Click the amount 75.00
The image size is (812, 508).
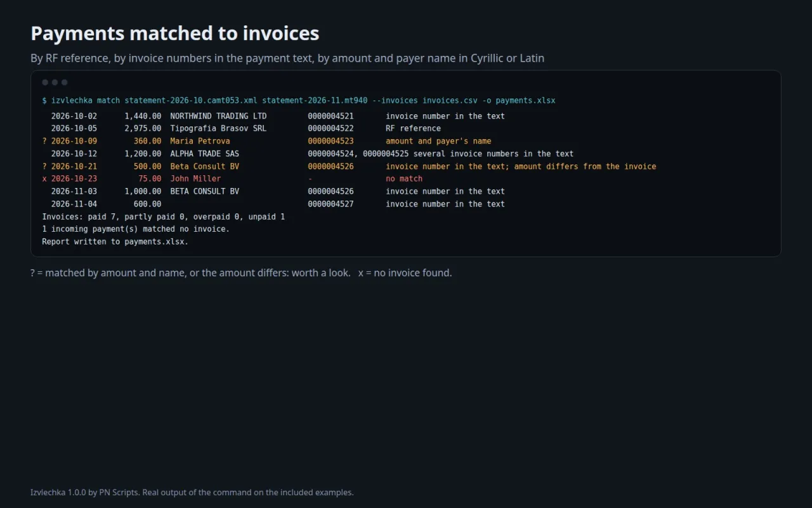click(x=150, y=178)
